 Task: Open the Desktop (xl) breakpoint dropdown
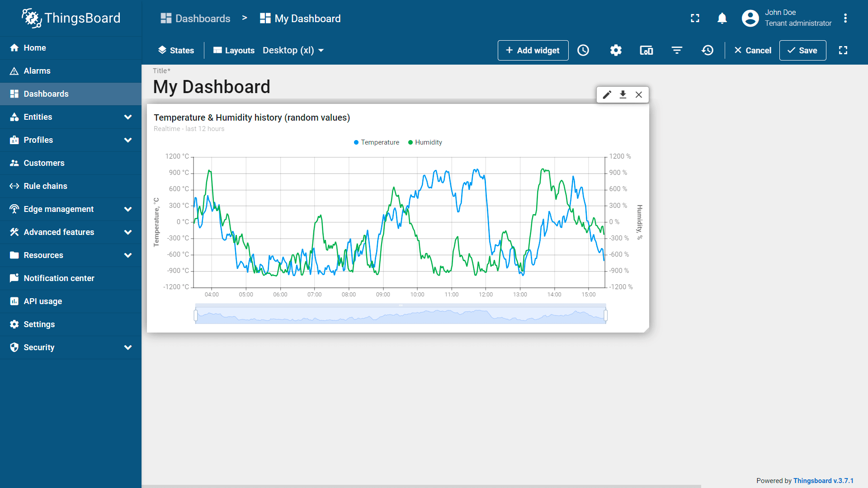point(293,50)
